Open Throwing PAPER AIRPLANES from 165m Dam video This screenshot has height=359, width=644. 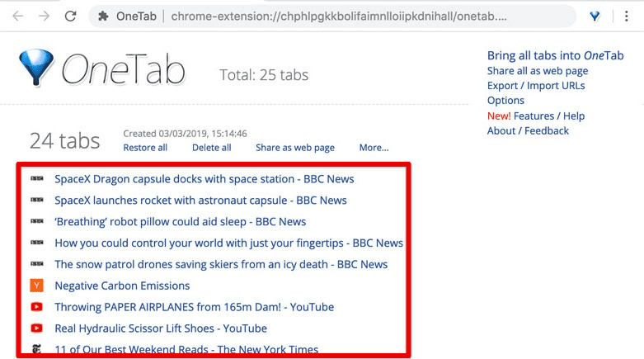pyautogui.click(x=195, y=307)
